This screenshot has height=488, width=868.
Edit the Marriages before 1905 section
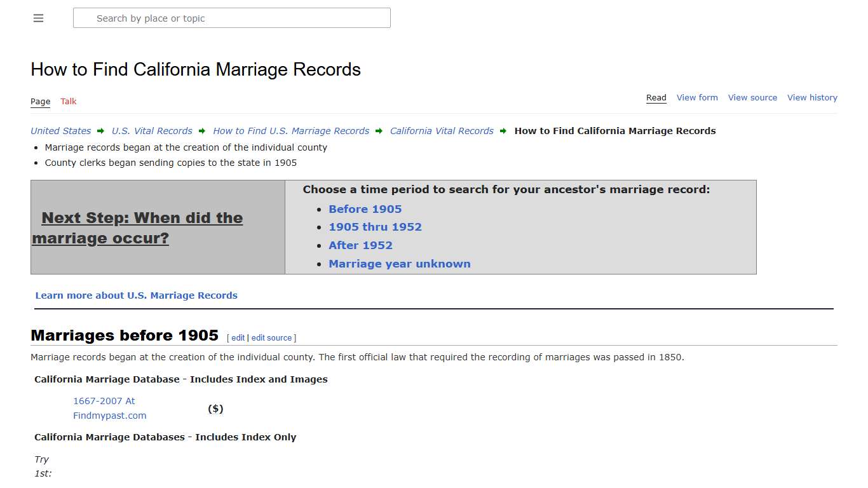pos(237,337)
